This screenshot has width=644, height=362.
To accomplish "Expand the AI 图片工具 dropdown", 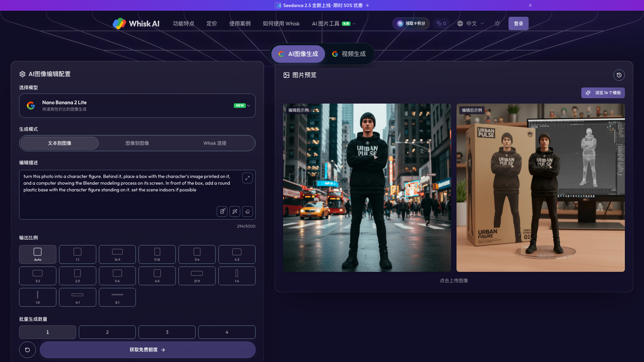I will pos(333,23).
